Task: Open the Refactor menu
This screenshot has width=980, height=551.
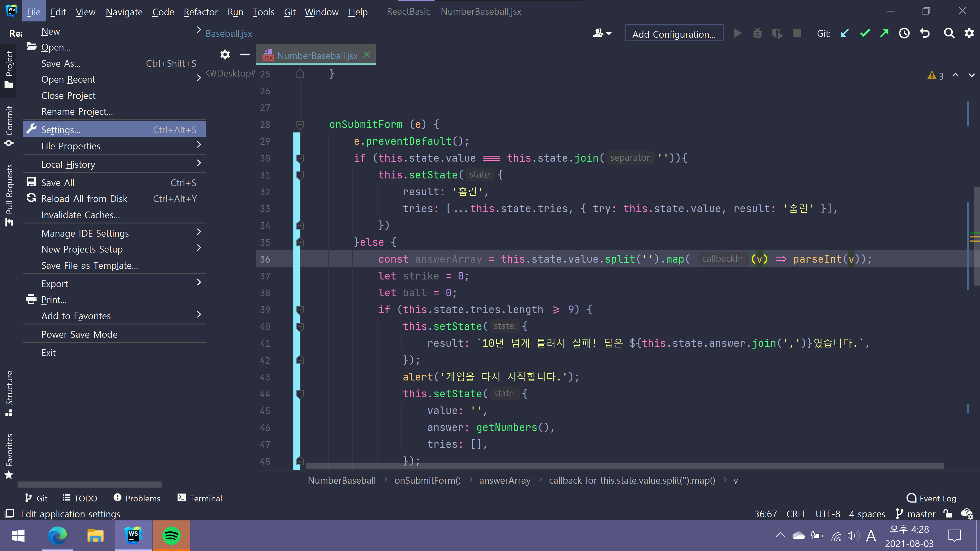Action: (x=201, y=12)
